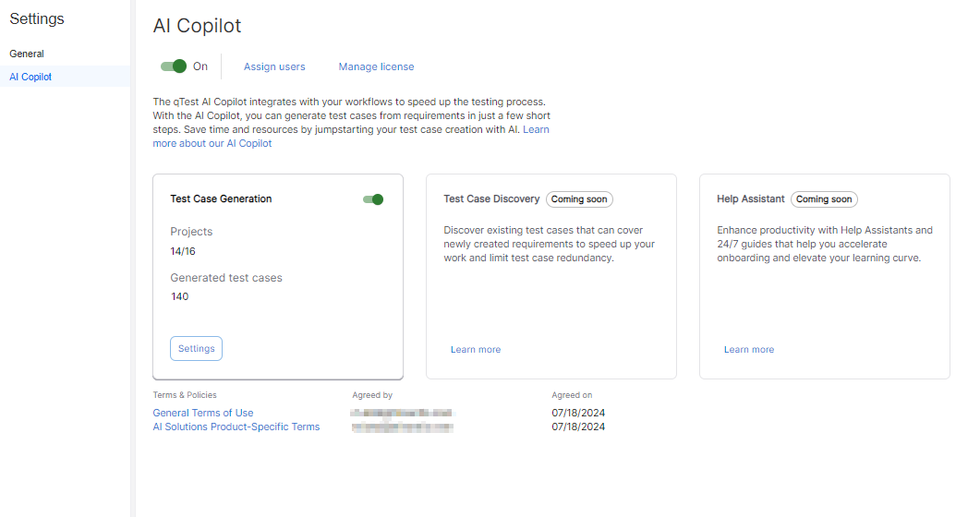
Task: Open the Assign users link
Action: (274, 66)
